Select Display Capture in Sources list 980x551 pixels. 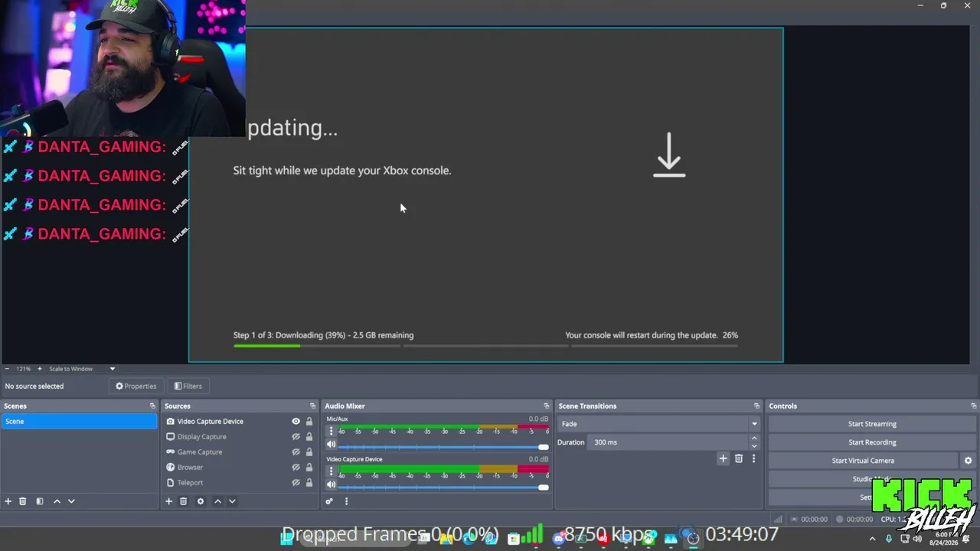click(201, 437)
